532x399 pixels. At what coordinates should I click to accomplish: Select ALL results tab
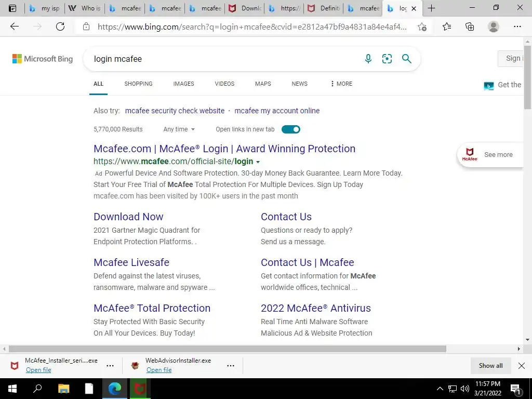(98, 84)
